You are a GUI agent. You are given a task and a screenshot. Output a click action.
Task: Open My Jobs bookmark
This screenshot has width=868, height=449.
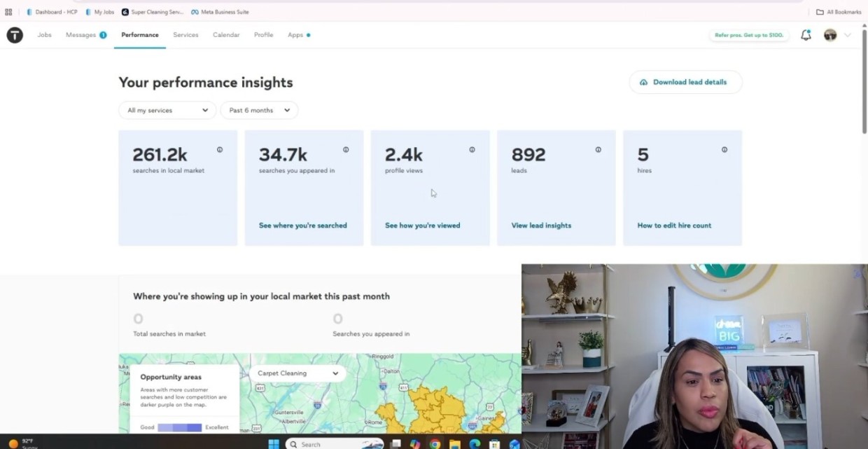pyautogui.click(x=100, y=12)
